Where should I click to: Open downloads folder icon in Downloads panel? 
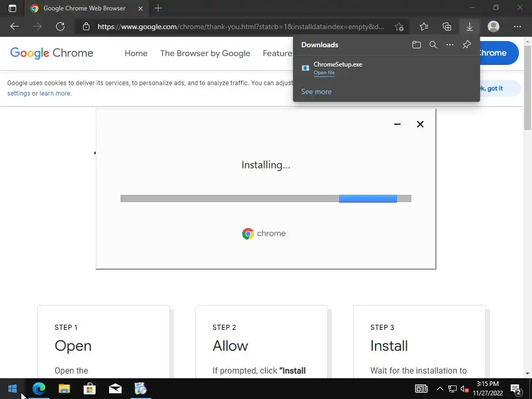coord(417,45)
